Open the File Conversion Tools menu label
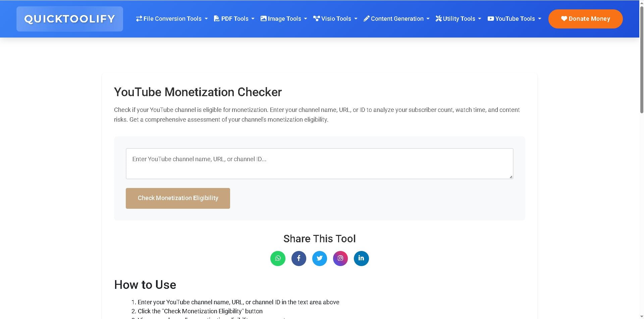The image size is (644, 319). (x=172, y=19)
